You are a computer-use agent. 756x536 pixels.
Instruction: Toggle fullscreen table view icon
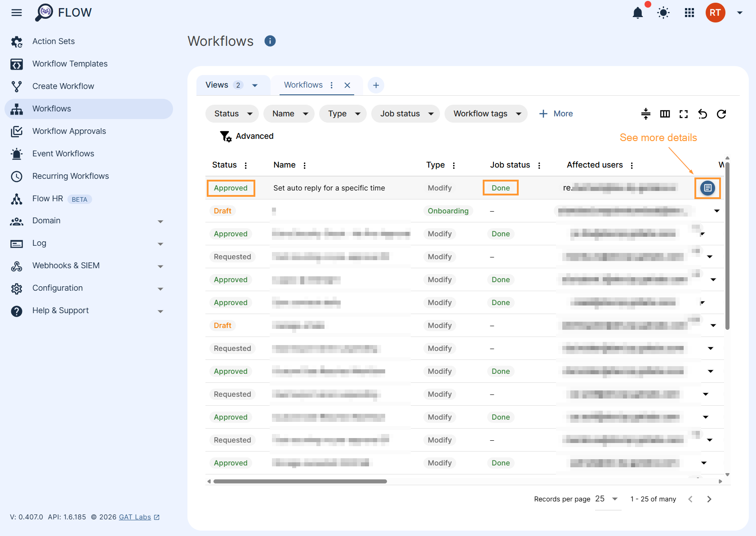[683, 114]
